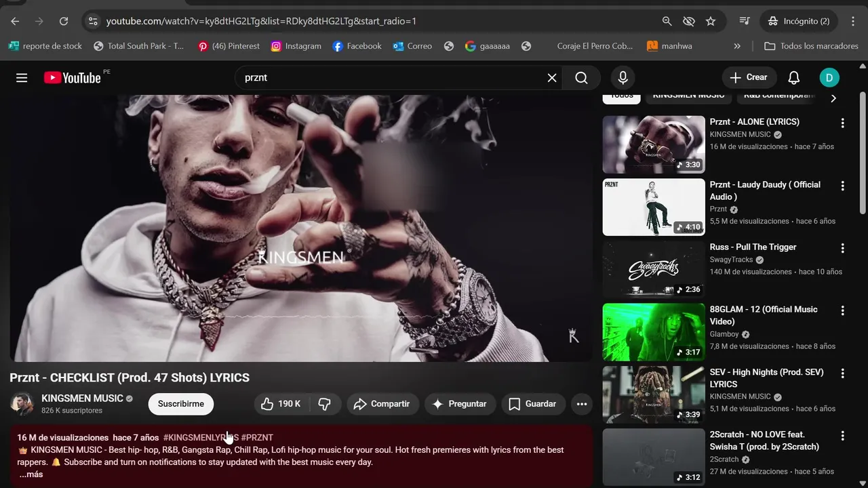Open the site information icon in address bar
The width and height of the screenshot is (868, 488).
point(94,21)
